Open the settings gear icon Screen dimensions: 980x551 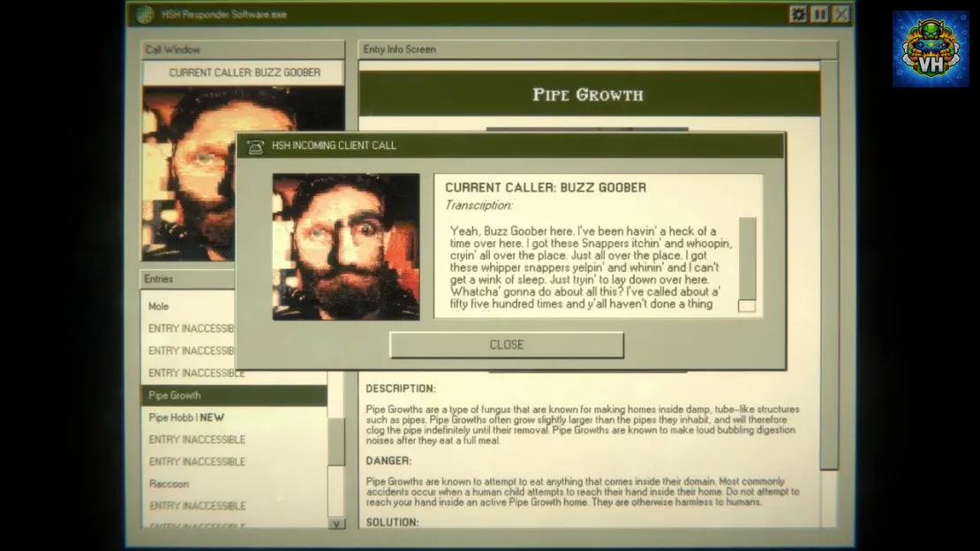point(798,14)
